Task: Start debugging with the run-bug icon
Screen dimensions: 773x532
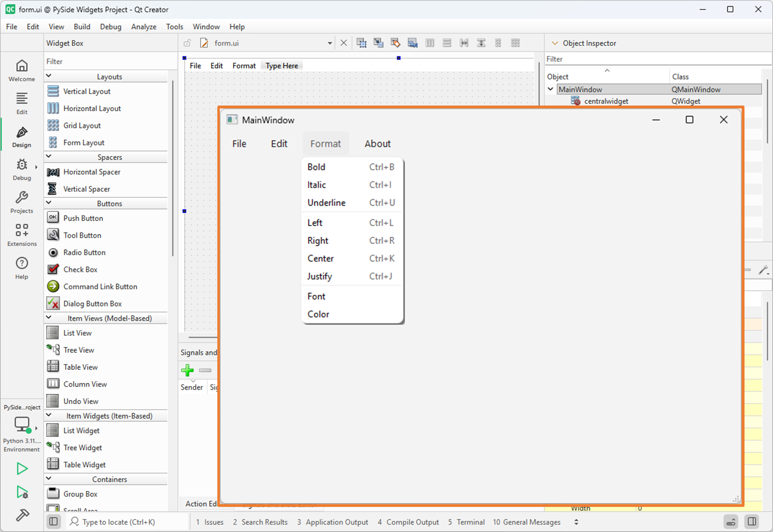Action: pyautogui.click(x=22, y=492)
